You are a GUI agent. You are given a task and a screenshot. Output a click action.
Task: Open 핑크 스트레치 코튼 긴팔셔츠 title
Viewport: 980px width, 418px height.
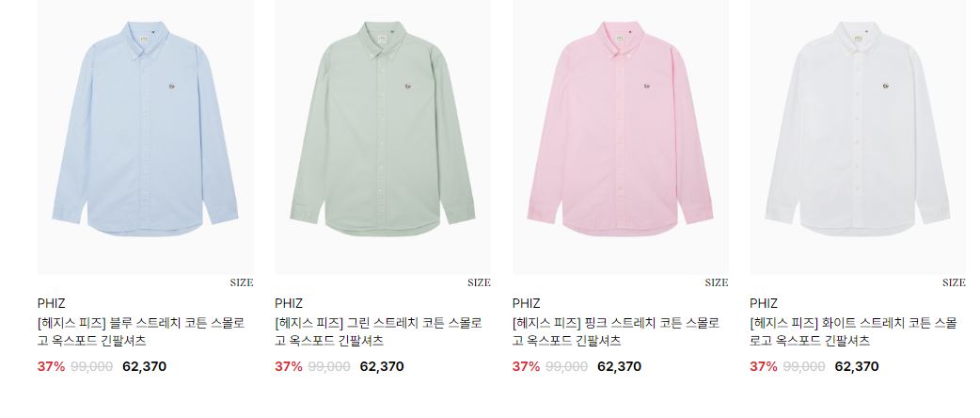point(616,332)
